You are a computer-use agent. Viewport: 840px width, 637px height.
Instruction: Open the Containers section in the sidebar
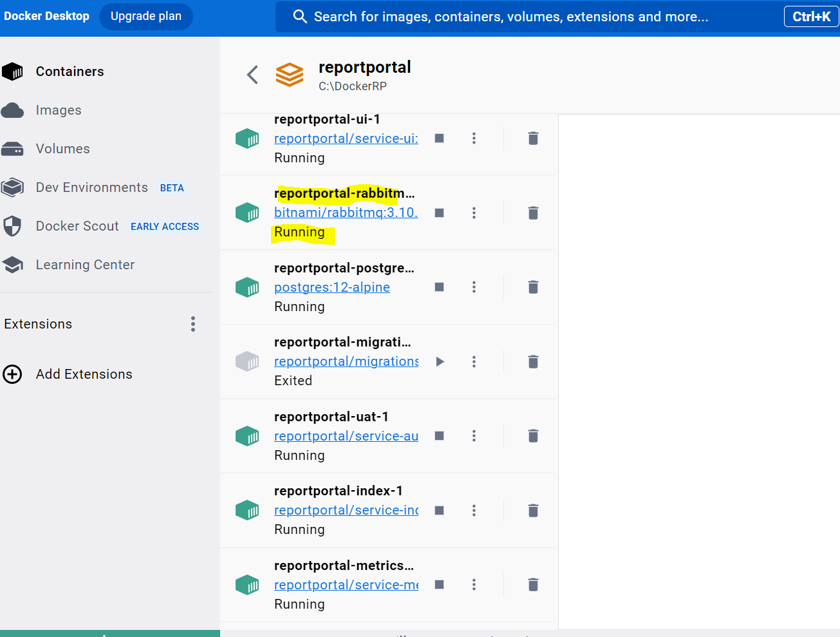(x=69, y=71)
